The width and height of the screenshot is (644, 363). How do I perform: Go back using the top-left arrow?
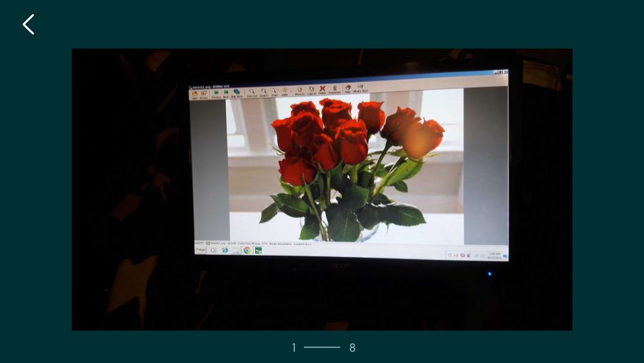click(x=28, y=25)
